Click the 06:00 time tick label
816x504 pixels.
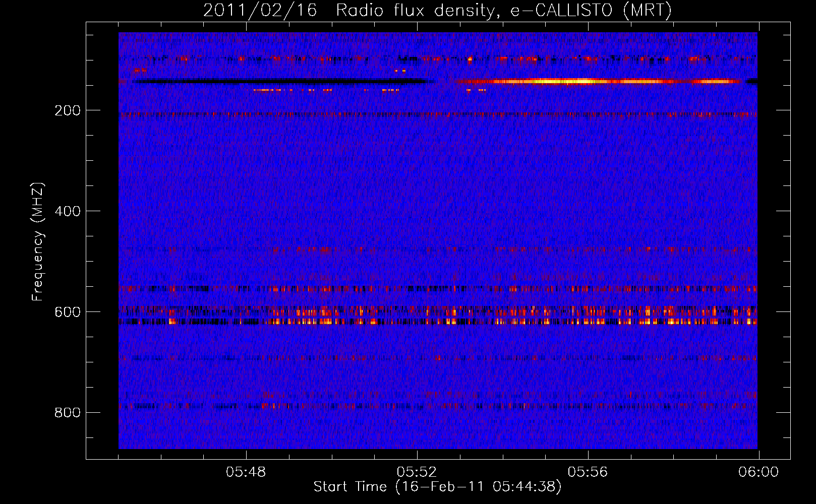pyautogui.click(x=759, y=472)
